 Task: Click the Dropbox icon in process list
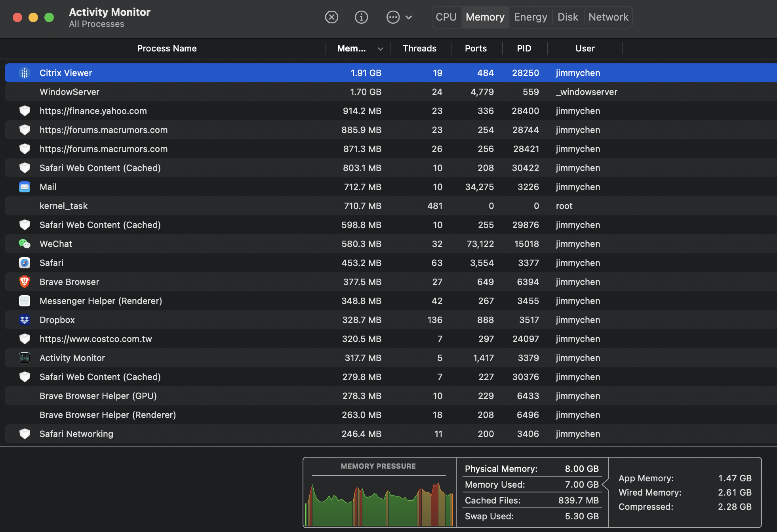[x=25, y=320]
